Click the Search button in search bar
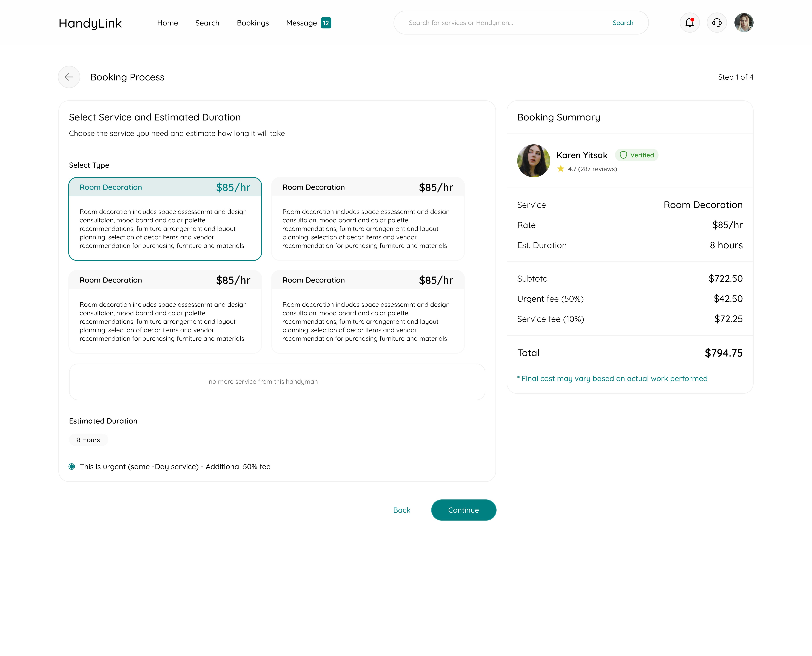This screenshot has height=656, width=812. click(623, 23)
